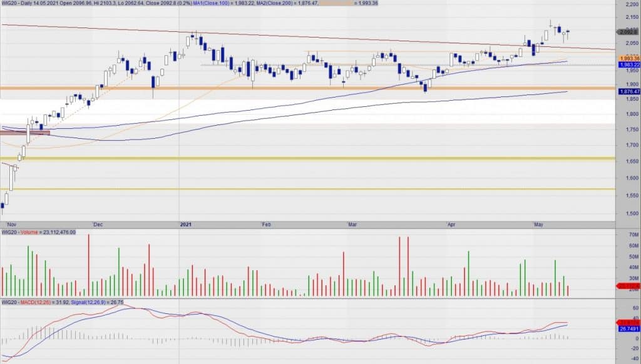The width and height of the screenshot is (641, 364).
Task: Click the dark blue 1,876.47 MA2 tag
Action: point(628,91)
